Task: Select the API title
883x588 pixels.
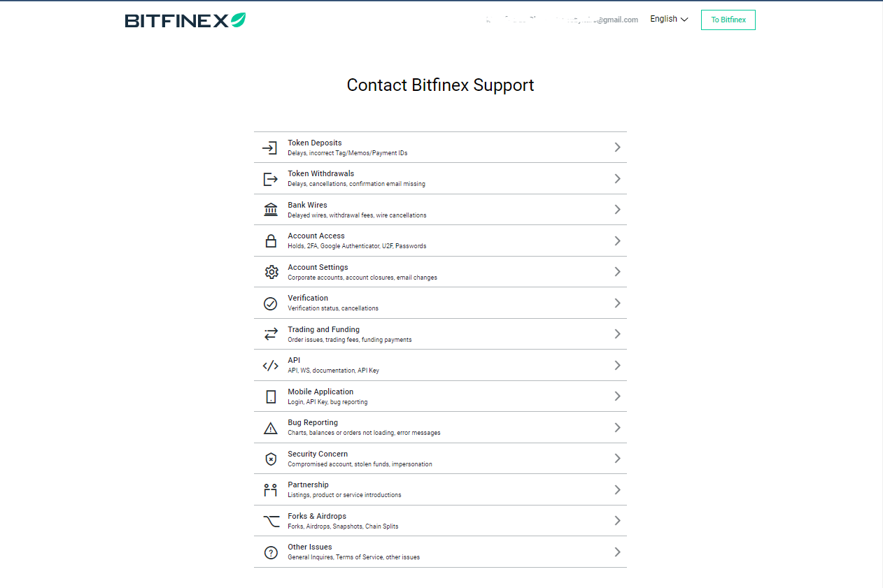Action: tap(294, 360)
